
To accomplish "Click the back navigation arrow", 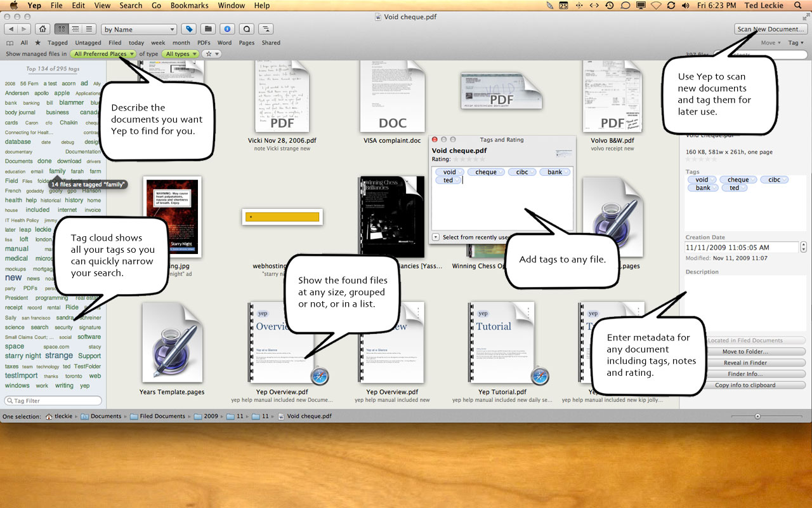I will click(11, 29).
